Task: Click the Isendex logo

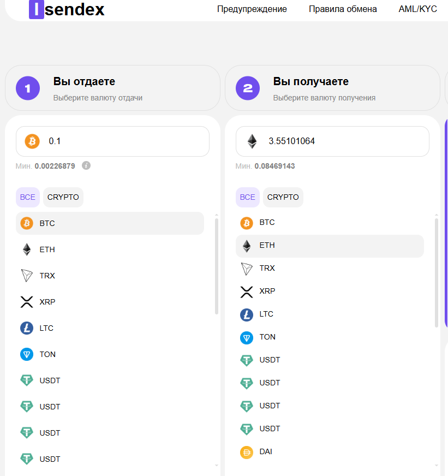Action: coord(67,9)
